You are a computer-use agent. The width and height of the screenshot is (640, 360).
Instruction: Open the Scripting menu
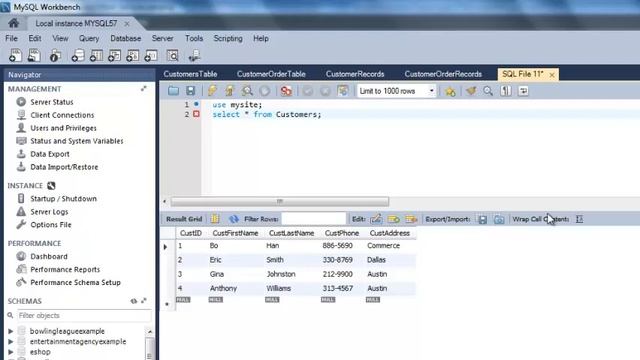pos(228,38)
